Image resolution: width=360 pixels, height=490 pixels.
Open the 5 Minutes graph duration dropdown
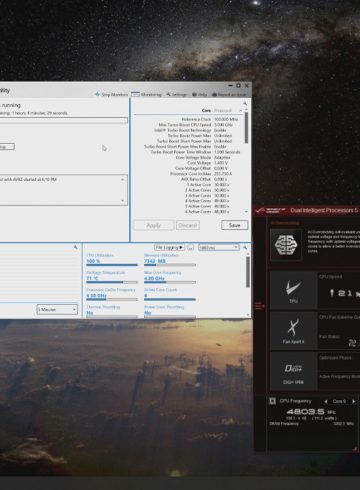pyautogui.click(x=57, y=309)
